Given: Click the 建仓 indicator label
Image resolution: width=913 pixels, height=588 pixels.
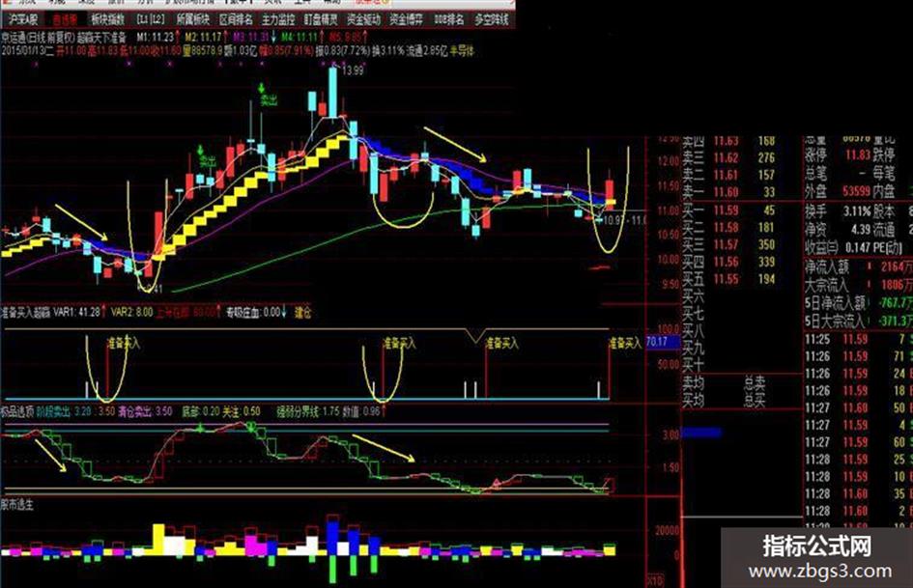Looking at the screenshot, I should pos(302,313).
